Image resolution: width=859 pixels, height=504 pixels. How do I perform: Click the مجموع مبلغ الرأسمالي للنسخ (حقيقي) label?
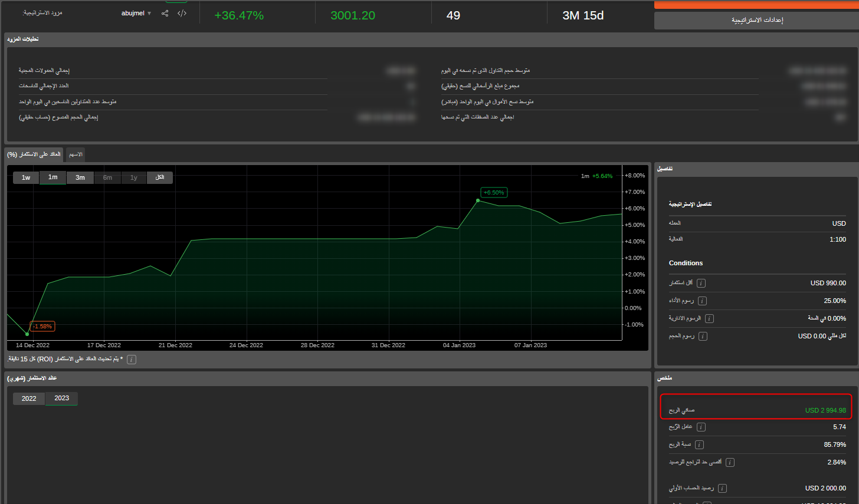coord(480,86)
